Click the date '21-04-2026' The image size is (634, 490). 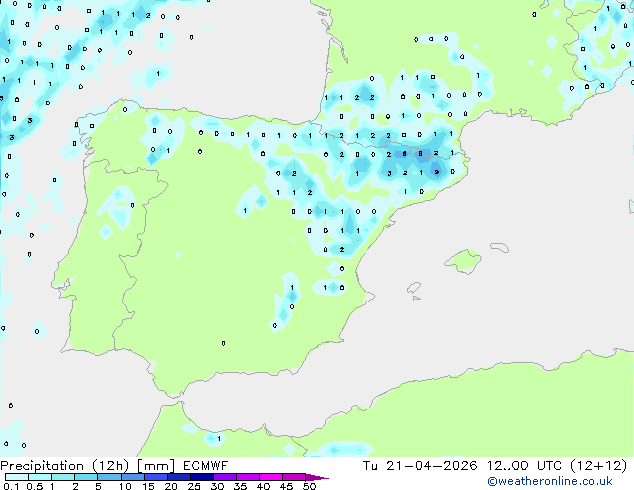tap(431, 466)
